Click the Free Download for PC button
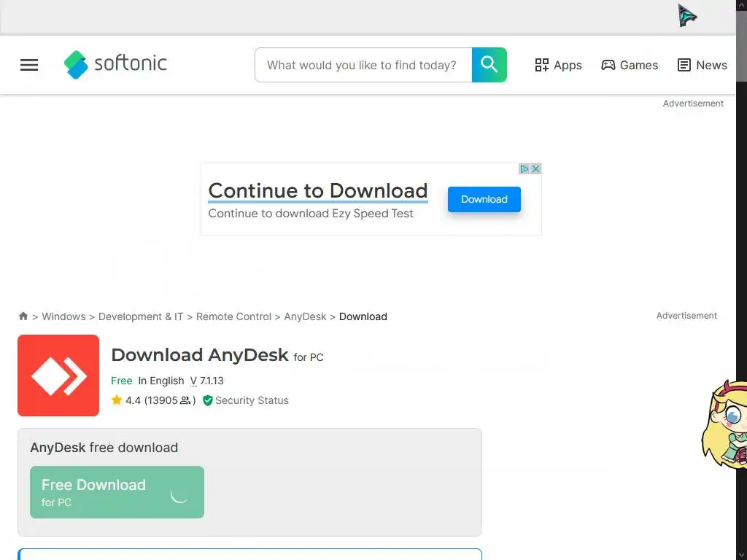747x560 pixels. pos(117,492)
